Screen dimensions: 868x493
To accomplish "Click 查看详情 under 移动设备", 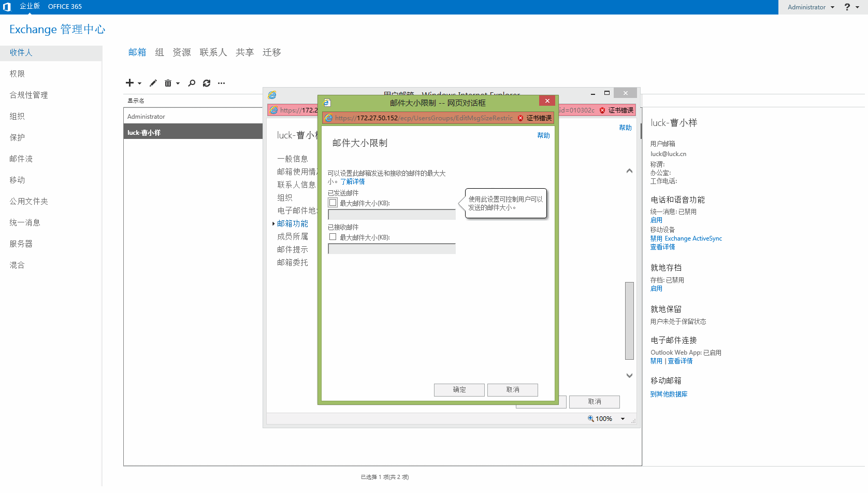I will [x=663, y=247].
